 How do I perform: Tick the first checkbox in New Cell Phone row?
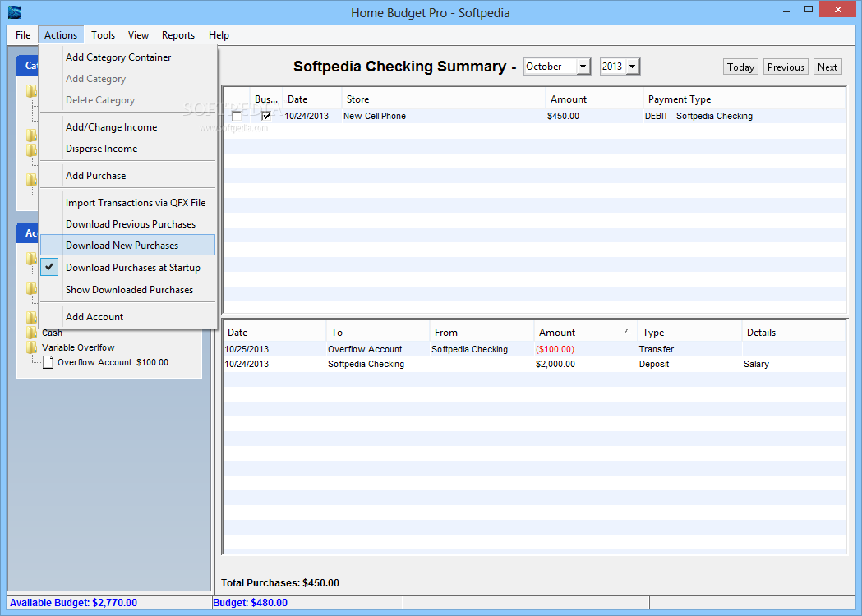tap(237, 116)
